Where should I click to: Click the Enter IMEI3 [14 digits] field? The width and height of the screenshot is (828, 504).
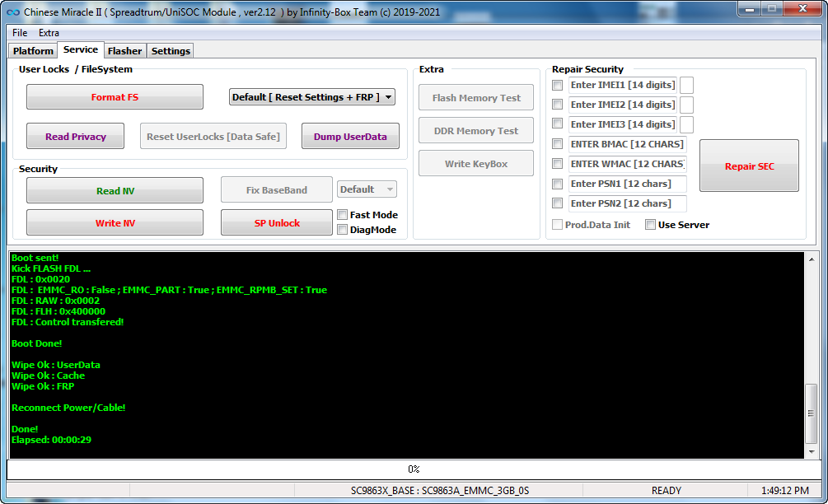623,124
